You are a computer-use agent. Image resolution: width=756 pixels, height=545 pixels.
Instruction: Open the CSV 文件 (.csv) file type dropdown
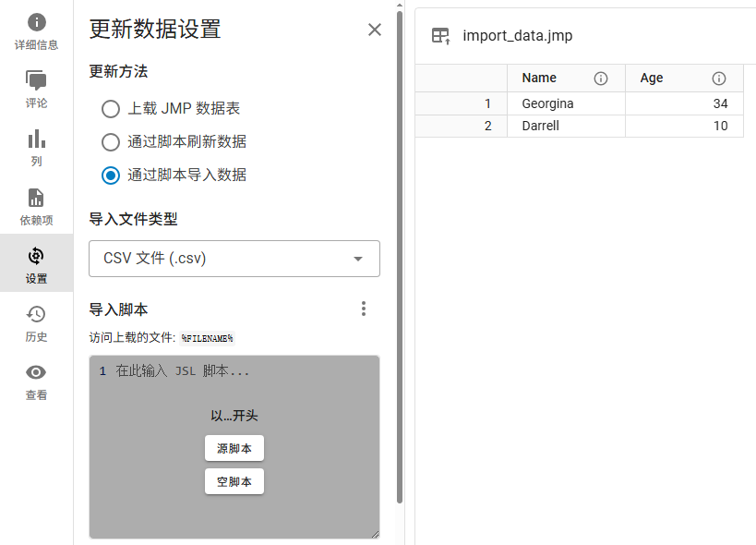(x=234, y=259)
